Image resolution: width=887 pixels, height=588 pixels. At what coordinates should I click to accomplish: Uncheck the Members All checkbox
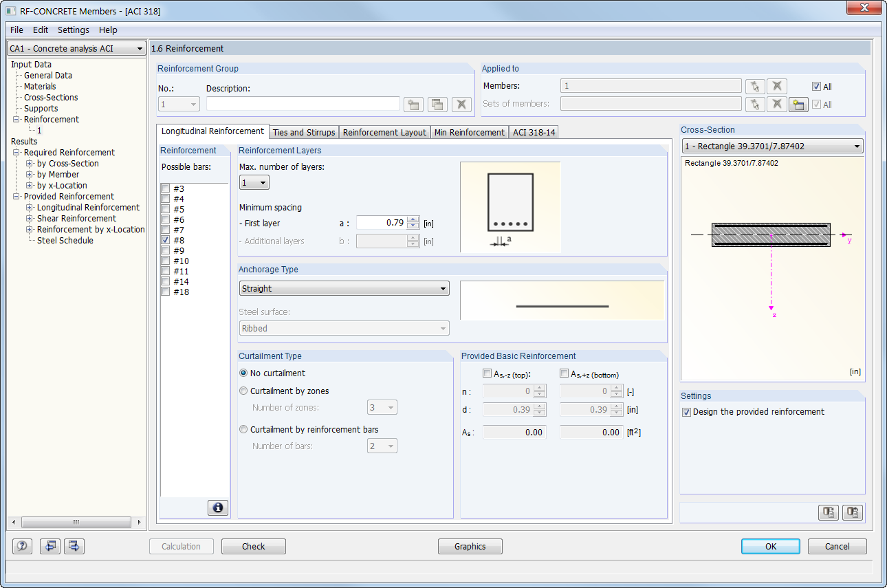pyautogui.click(x=816, y=87)
